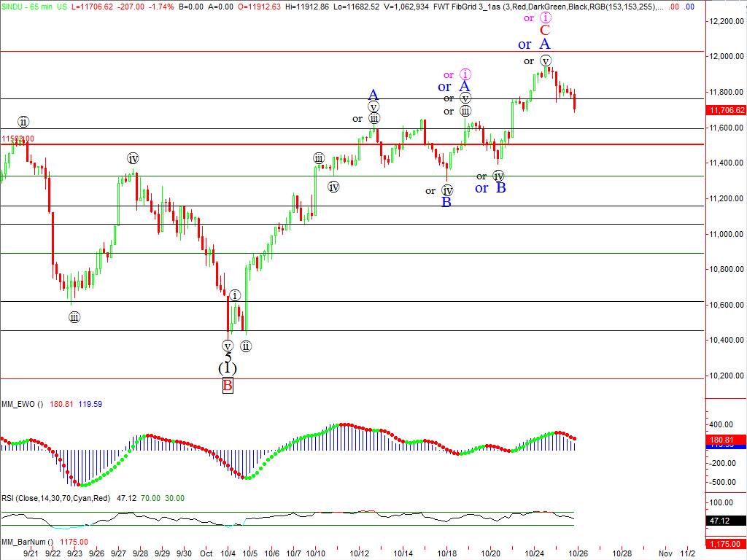
Task: Select the MM_EWO indicator label
Action: (22, 404)
